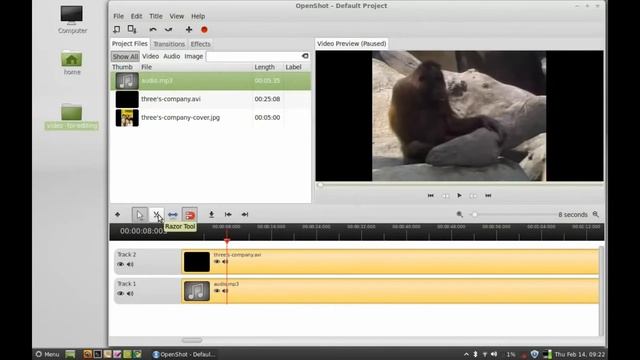This screenshot has height=360, width=640.
Task: Redo the last action
Action: [x=168, y=29]
